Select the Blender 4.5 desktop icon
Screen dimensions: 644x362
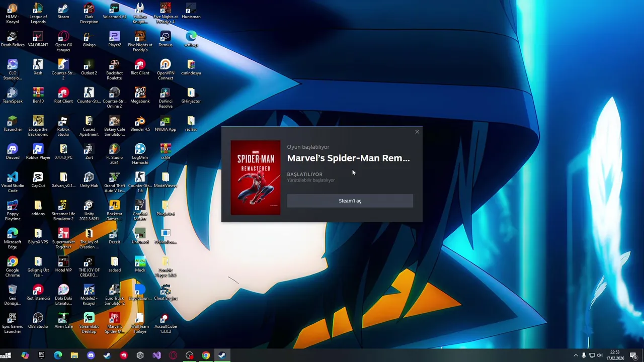(x=140, y=124)
